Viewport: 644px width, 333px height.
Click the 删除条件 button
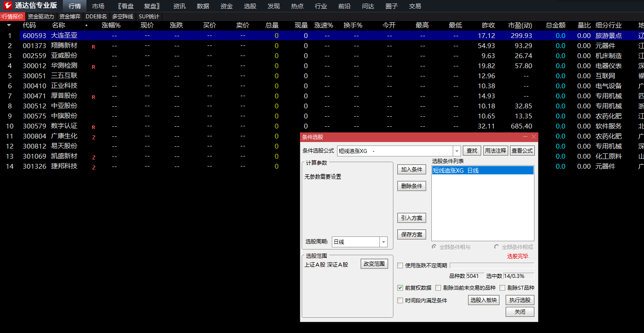(412, 186)
